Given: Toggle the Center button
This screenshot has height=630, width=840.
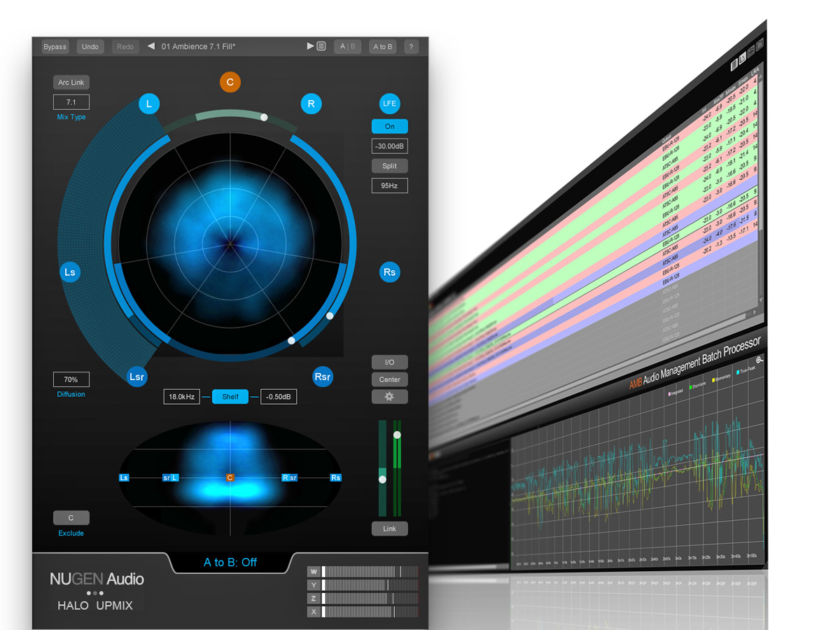Looking at the screenshot, I should point(389,379).
